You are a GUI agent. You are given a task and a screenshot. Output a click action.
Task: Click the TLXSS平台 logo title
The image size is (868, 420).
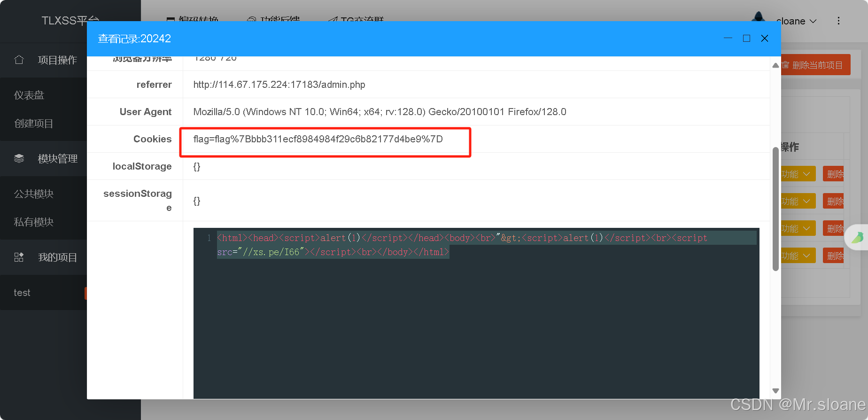coord(70,21)
